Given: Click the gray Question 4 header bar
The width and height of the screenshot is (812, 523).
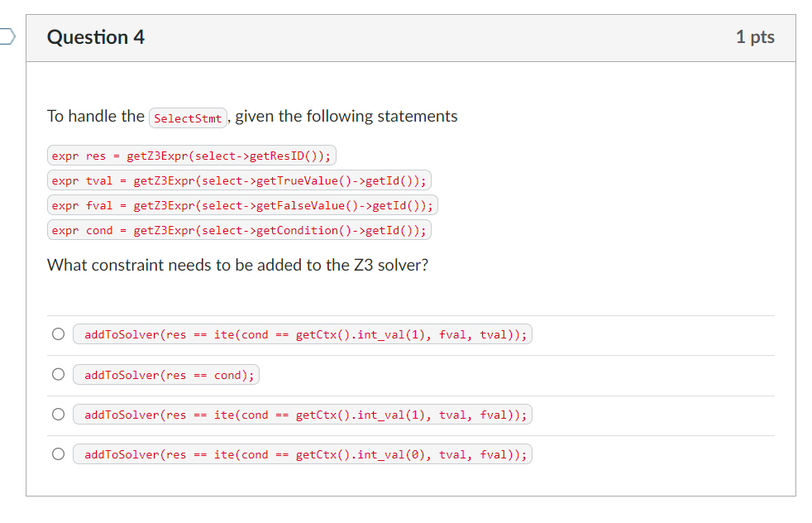Looking at the screenshot, I should [x=411, y=38].
